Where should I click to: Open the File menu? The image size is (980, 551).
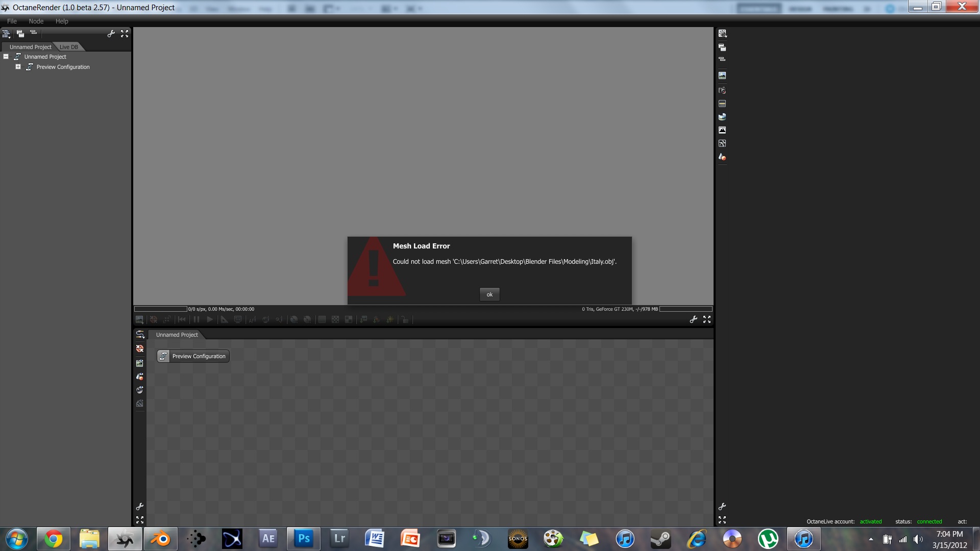pos(12,21)
